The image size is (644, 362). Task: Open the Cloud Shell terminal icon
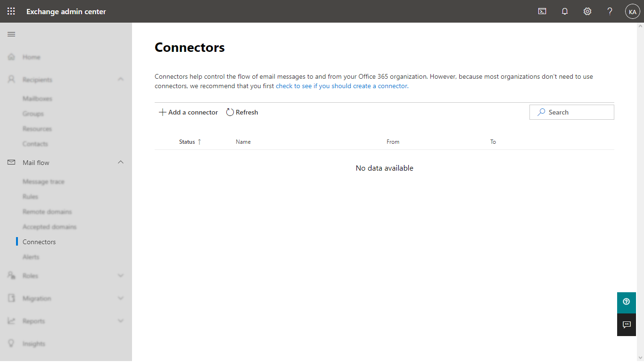click(x=542, y=11)
